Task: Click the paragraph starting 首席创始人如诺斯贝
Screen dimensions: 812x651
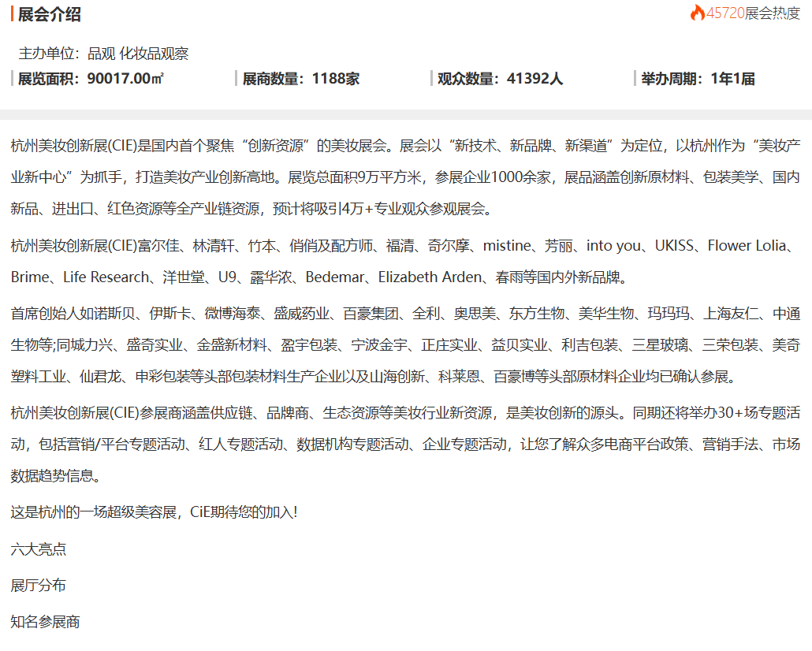Action: coord(405,345)
